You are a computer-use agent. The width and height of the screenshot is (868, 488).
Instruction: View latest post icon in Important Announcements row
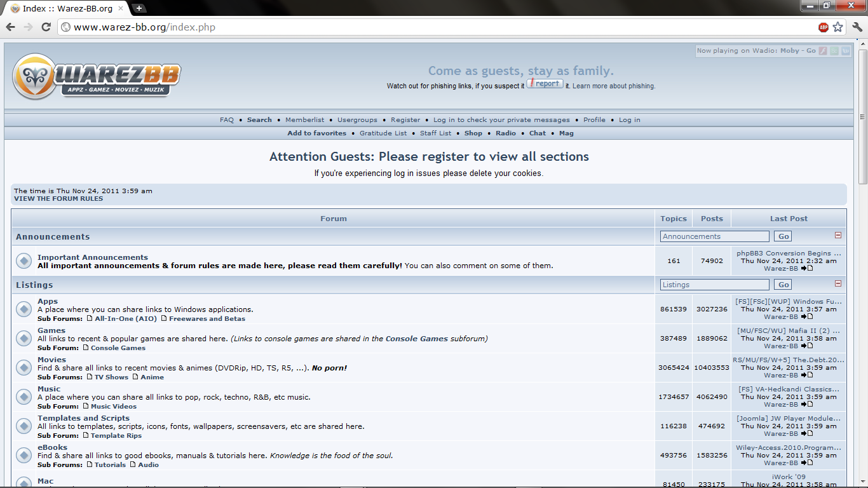click(807, 269)
